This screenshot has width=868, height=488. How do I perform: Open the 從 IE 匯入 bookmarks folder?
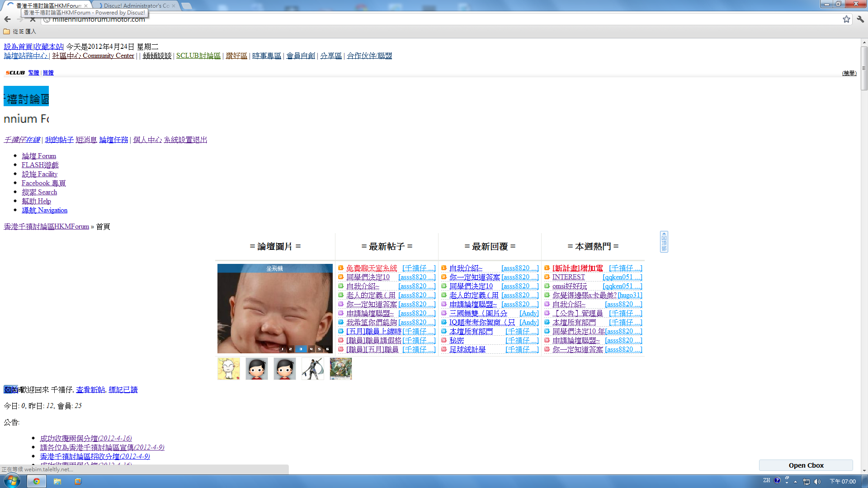[19, 32]
